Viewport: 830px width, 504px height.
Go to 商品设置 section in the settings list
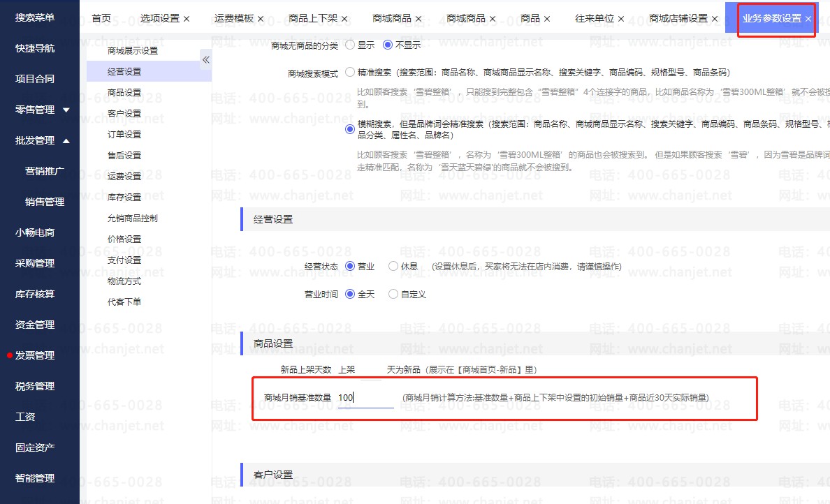pyautogui.click(x=124, y=93)
